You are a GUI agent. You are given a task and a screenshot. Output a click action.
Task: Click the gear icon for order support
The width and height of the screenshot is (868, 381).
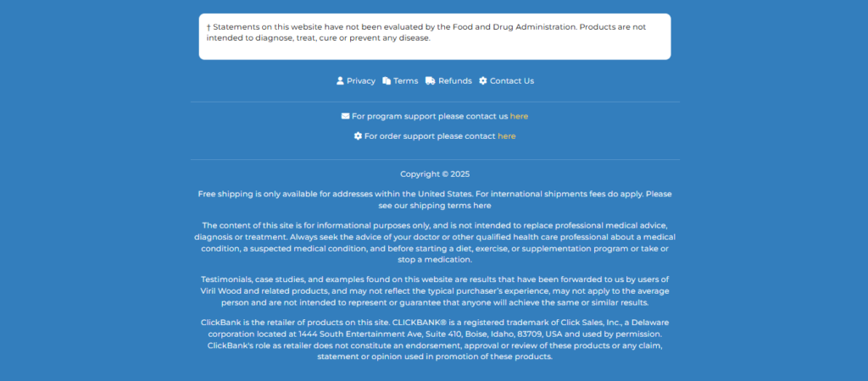pyautogui.click(x=359, y=136)
